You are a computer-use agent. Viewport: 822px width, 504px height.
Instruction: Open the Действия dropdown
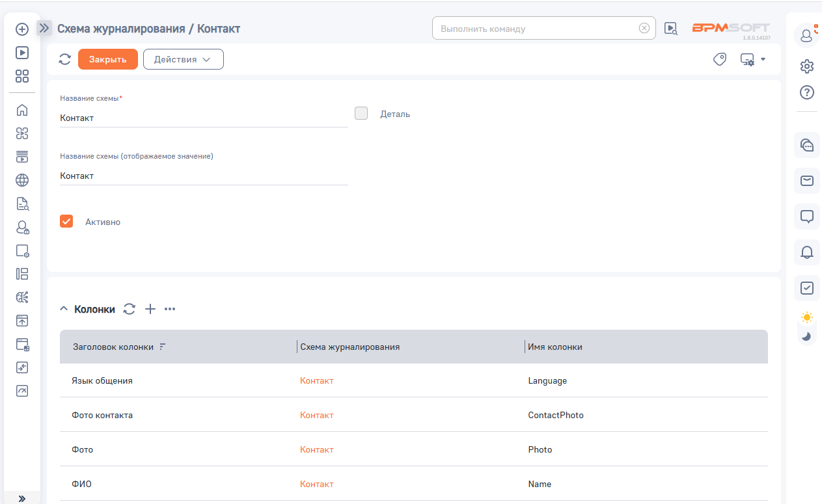pos(183,59)
